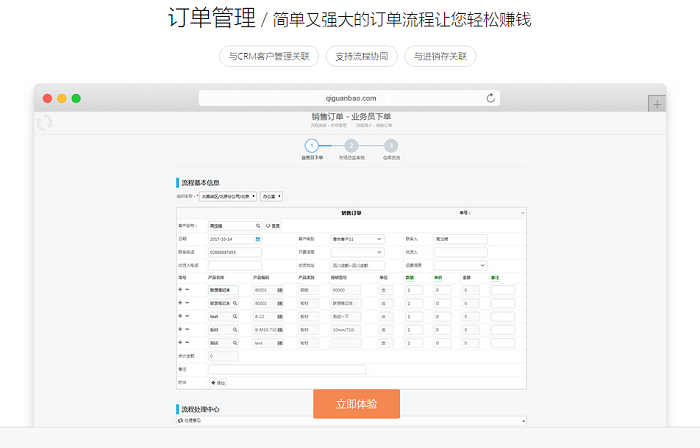Click the 流程基本信息 section heading

click(200, 183)
